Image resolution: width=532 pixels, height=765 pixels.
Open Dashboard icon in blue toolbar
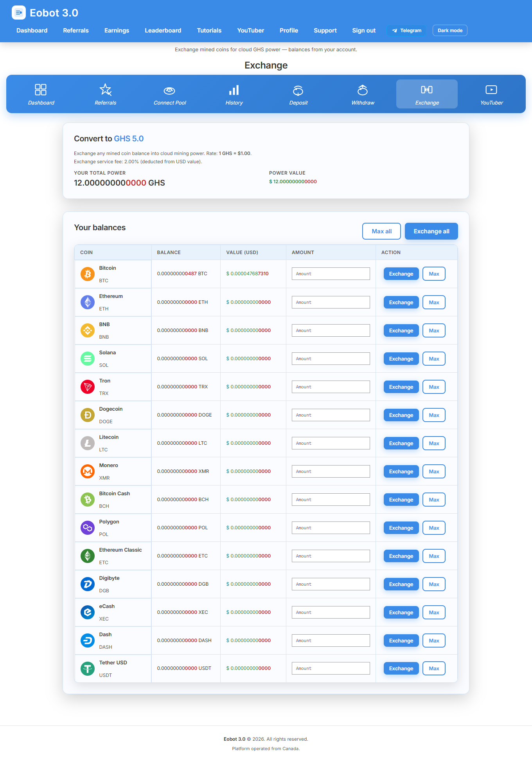point(41,90)
